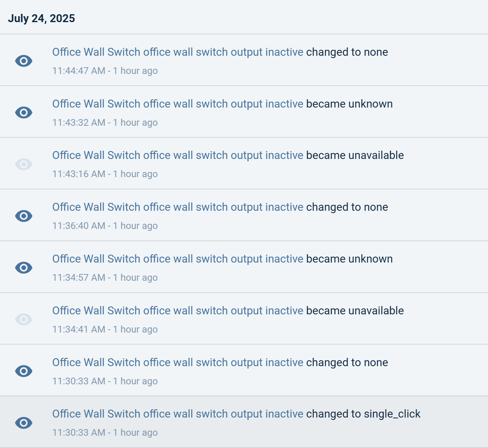
Task: Click the eye icon for the 11:43:32 AM entry
Action: 24,113
